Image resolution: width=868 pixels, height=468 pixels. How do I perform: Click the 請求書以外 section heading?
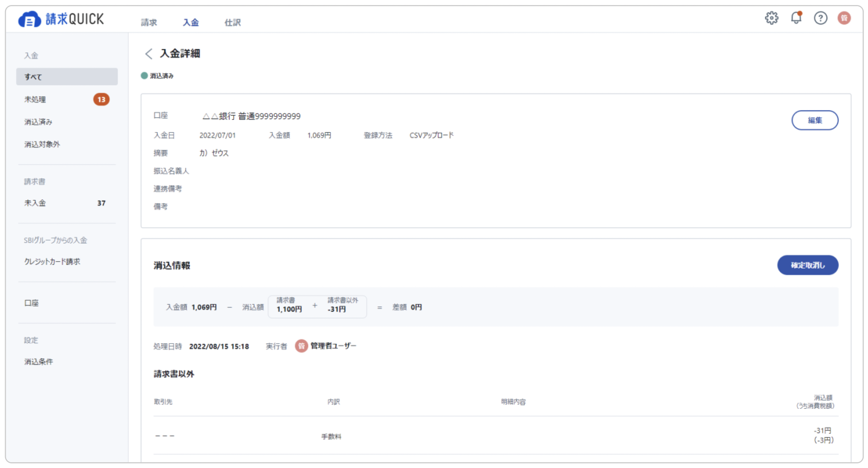(174, 374)
